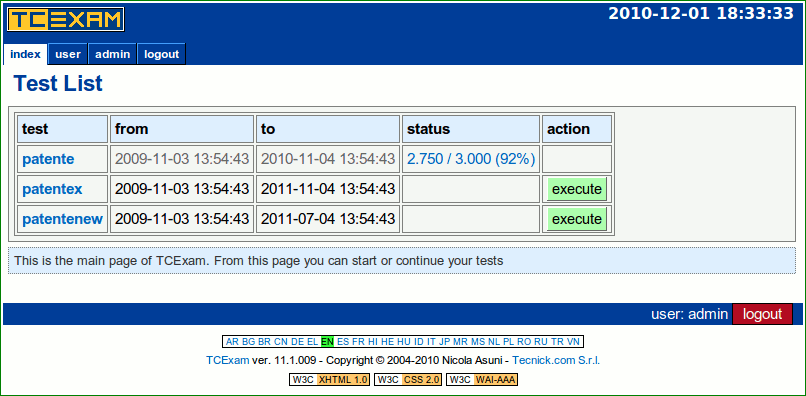The height and width of the screenshot is (396, 806).
Task: Switch language to AR
Action: 232,341
